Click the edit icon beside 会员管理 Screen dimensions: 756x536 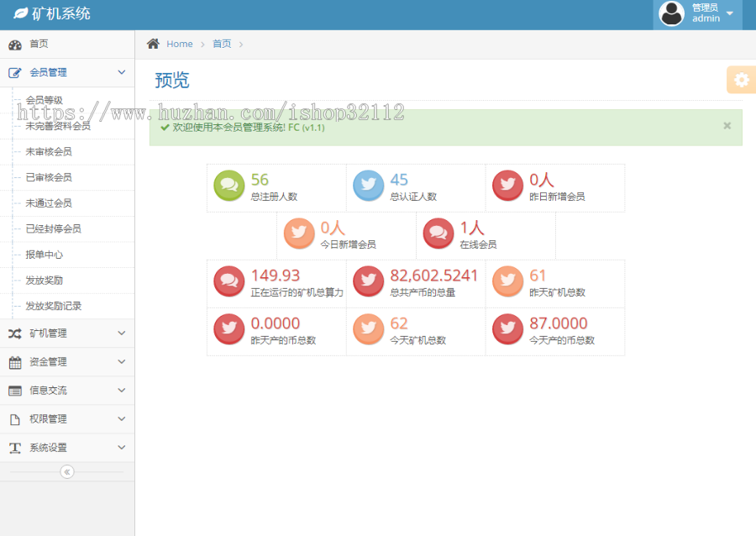click(x=15, y=73)
